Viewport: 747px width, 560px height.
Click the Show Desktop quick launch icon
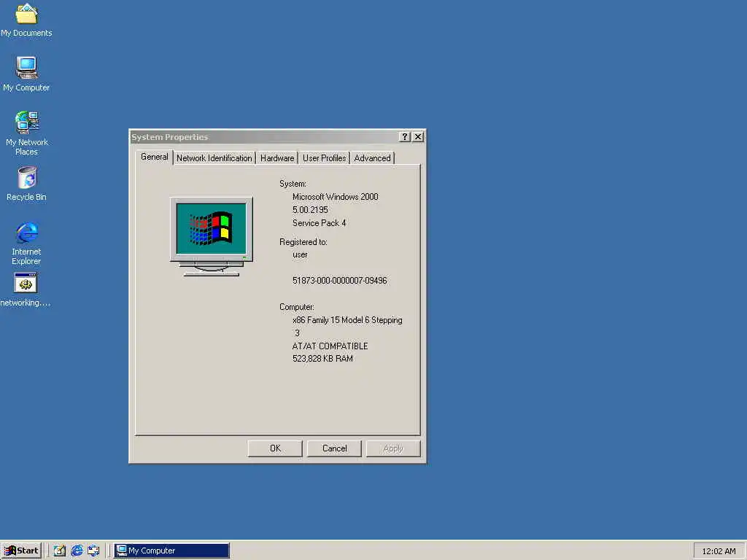59,551
